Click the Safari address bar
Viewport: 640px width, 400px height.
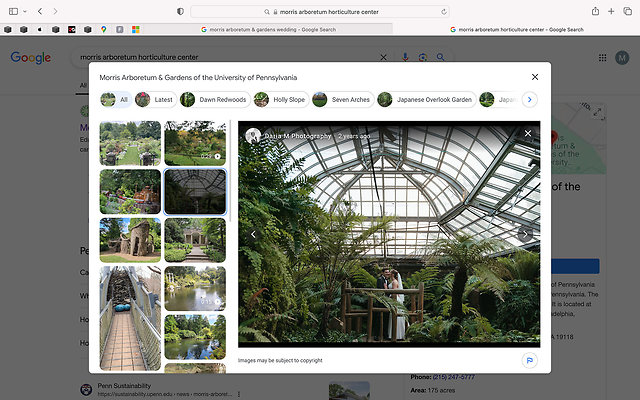click(320, 11)
